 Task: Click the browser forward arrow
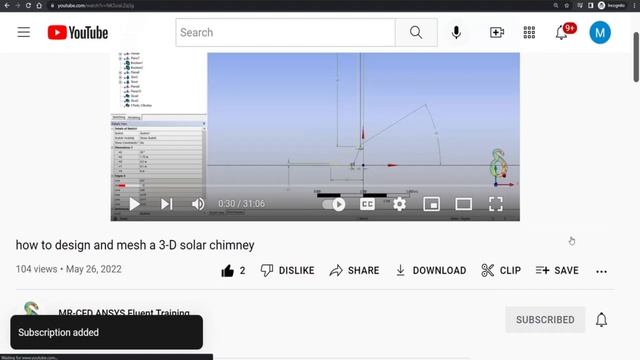point(18,5)
